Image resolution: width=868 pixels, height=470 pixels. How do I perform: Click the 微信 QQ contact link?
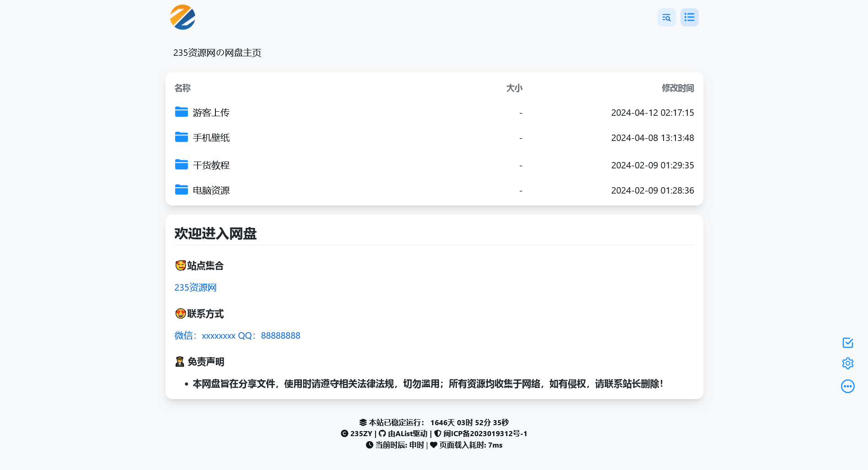click(237, 335)
